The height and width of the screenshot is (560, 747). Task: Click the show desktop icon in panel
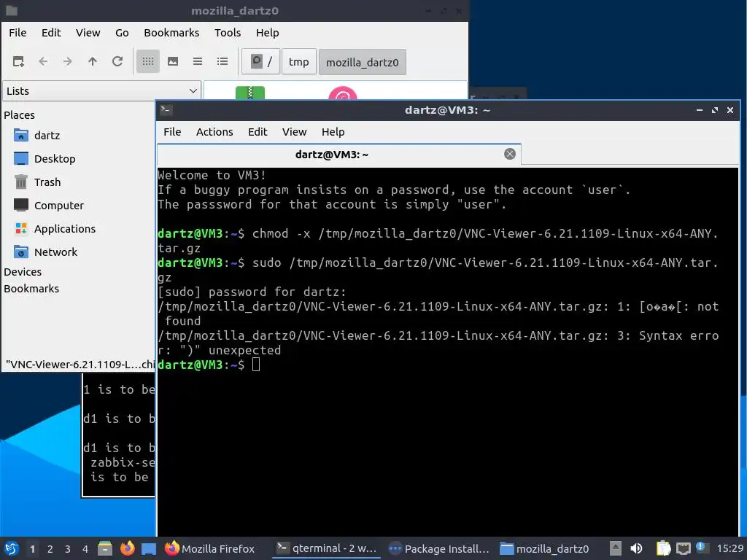pyautogui.click(x=149, y=548)
